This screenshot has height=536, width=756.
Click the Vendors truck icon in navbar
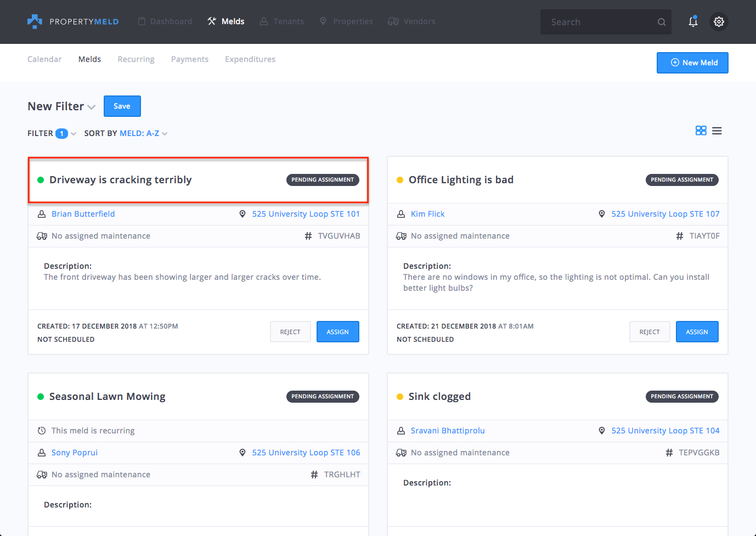coord(393,21)
